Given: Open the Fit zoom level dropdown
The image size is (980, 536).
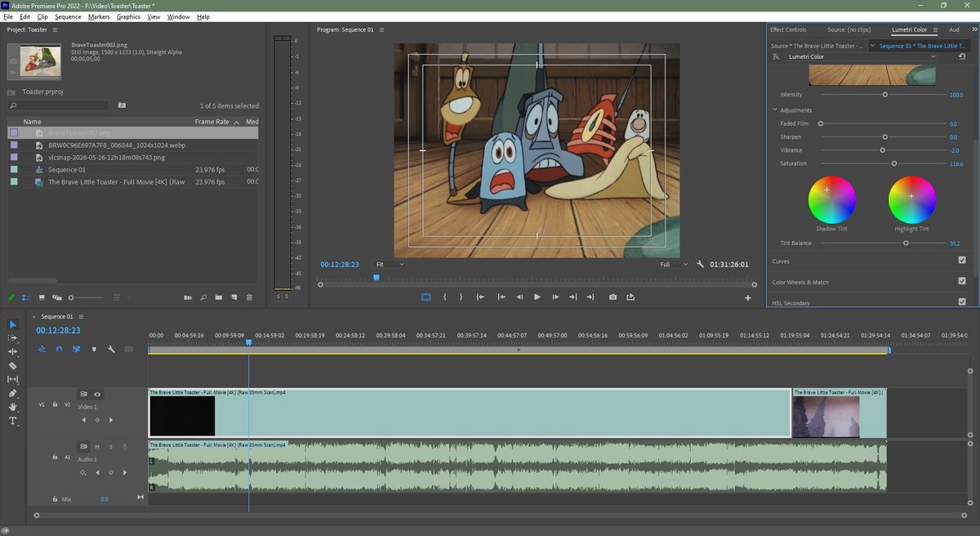Looking at the screenshot, I should tap(389, 265).
